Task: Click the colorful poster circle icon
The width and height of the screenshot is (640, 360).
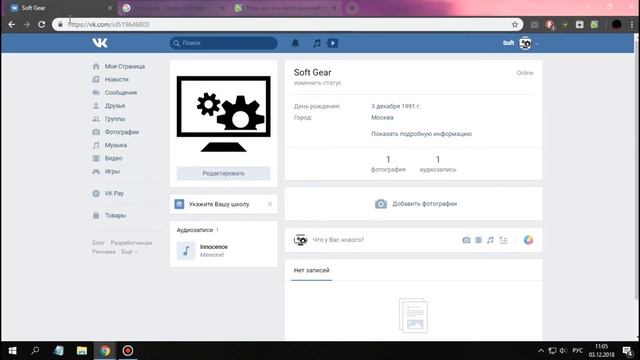Action: (x=528, y=240)
